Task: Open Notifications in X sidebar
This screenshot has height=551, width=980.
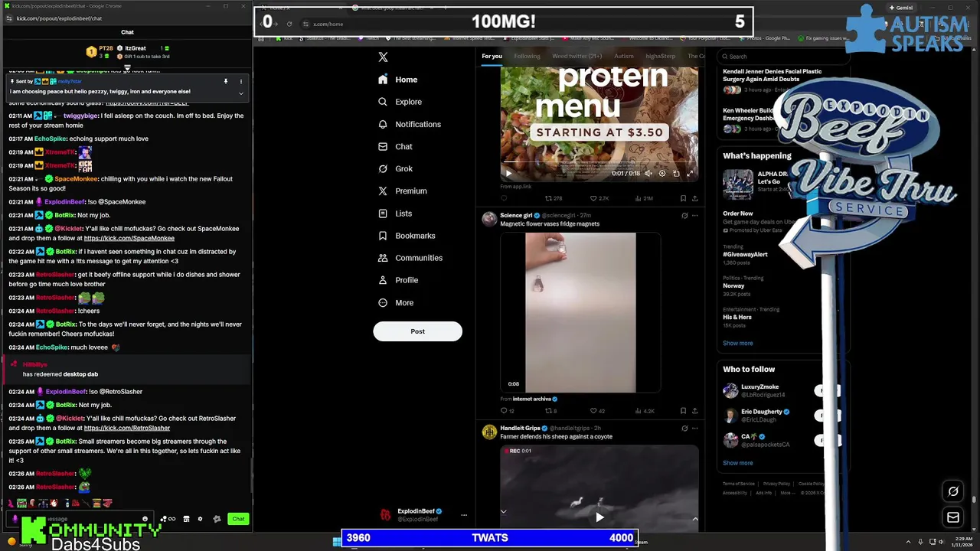Action: 410,124
